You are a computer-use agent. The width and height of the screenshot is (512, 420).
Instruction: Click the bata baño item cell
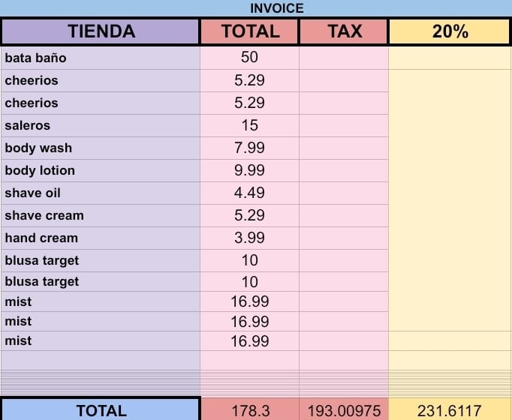(101, 58)
